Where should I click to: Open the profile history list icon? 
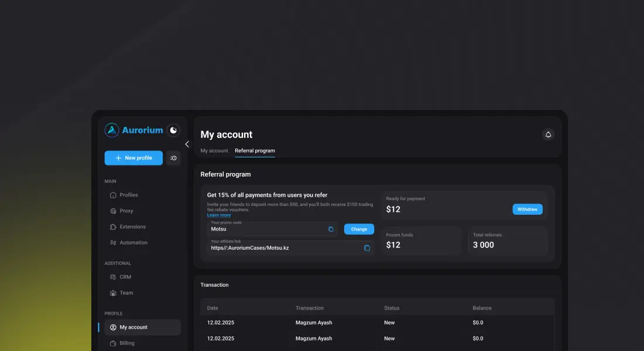[x=173, y=158]
